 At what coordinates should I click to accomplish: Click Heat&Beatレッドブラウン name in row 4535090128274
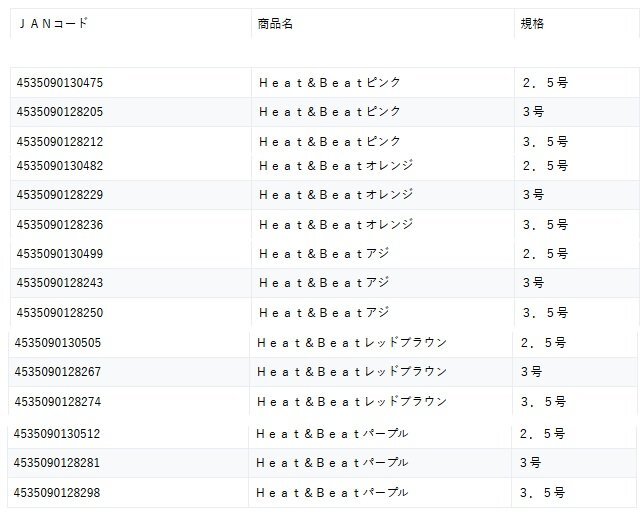pos(352,402)
